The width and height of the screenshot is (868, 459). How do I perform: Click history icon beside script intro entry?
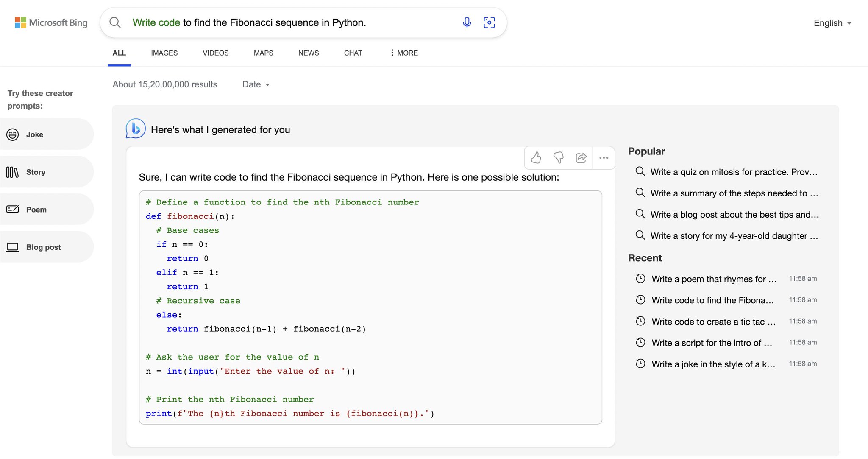click(x=640, y=342)
